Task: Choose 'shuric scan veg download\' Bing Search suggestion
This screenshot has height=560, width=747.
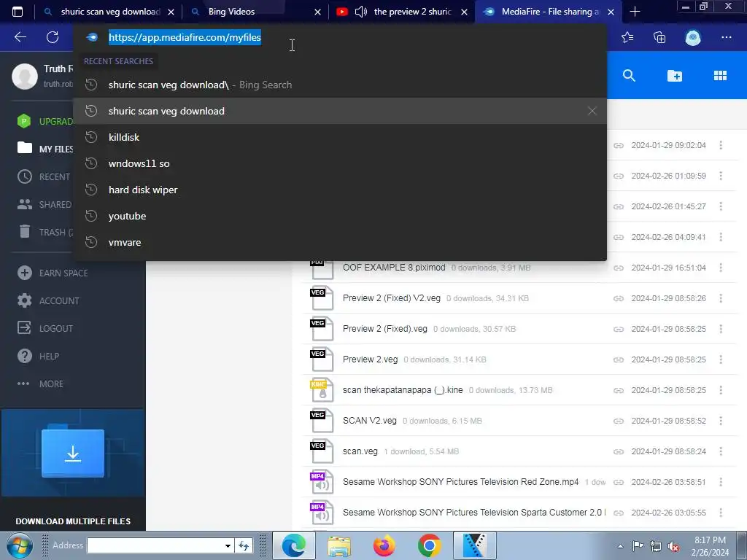Action: point(340,85)
